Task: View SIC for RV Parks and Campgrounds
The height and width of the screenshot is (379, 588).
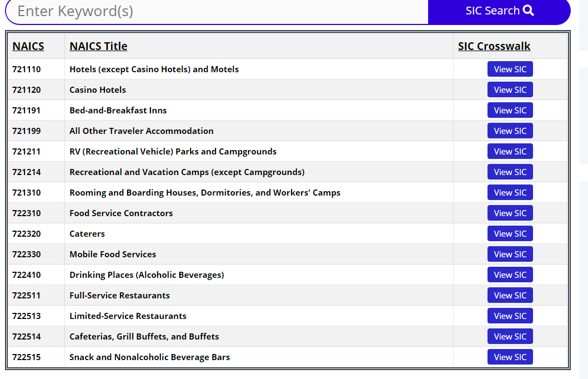Action: pos(510,152)
